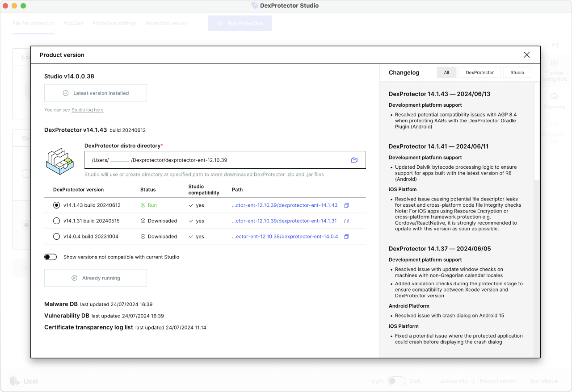Select v14.1.31 build 20240515 radio button
572x392 pixels.
coord(56,221)
